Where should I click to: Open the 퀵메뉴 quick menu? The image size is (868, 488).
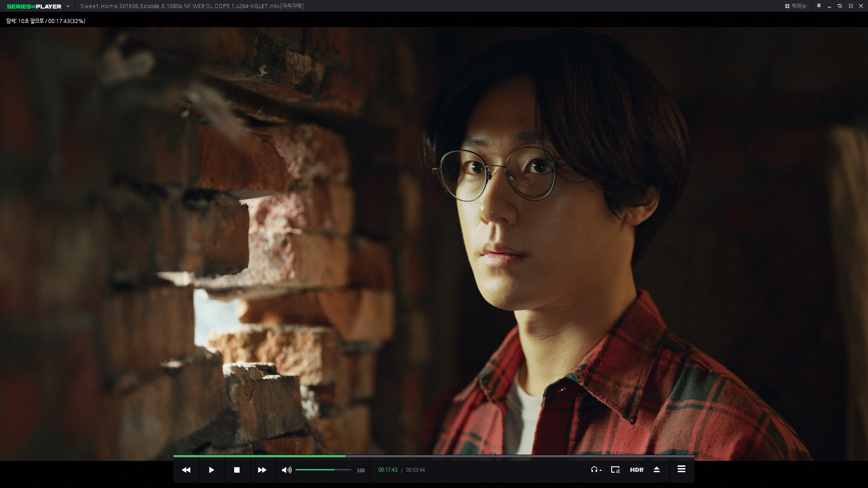(x=796, y=6)
